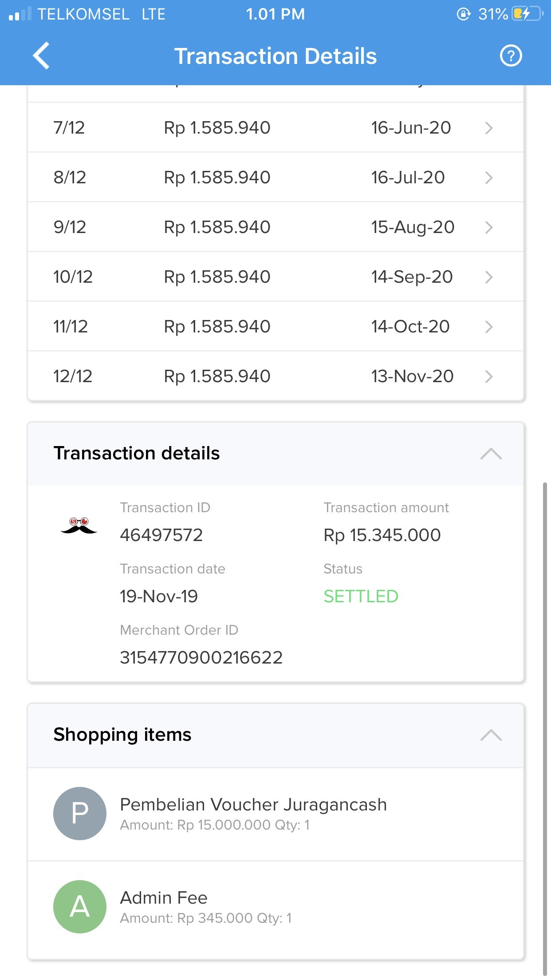551x980 pixels.
Task: Tap the SETTLED status text
Action: 361,597
